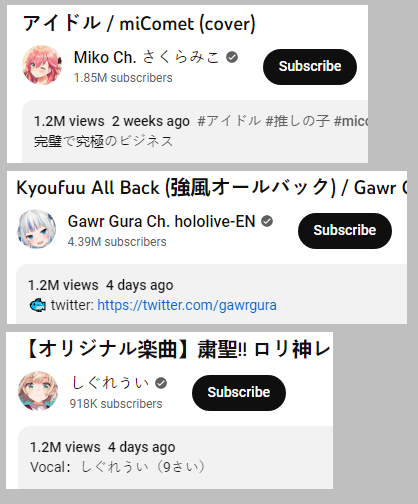Open the twitter.com/gawrgura link
This screenshot has width=418, height=504.
point(187,305)
